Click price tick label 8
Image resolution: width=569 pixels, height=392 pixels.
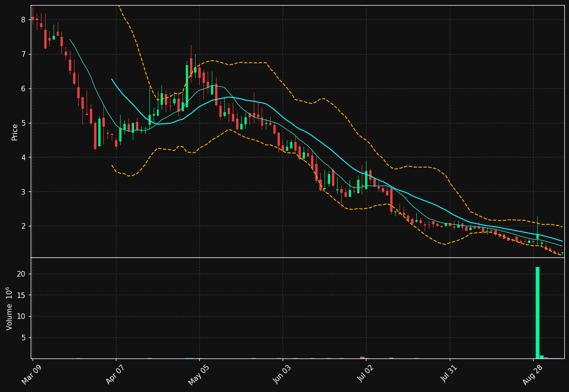pos(23,20)
